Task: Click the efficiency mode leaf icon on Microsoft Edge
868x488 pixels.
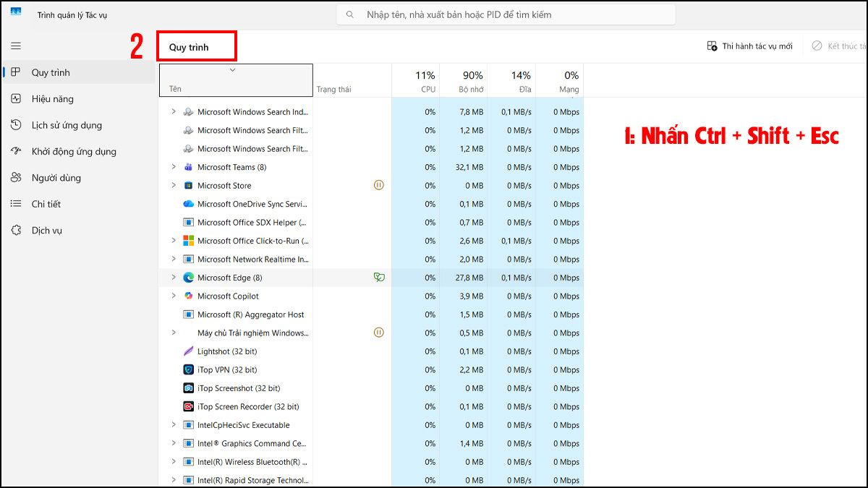Action: (378, 277)
